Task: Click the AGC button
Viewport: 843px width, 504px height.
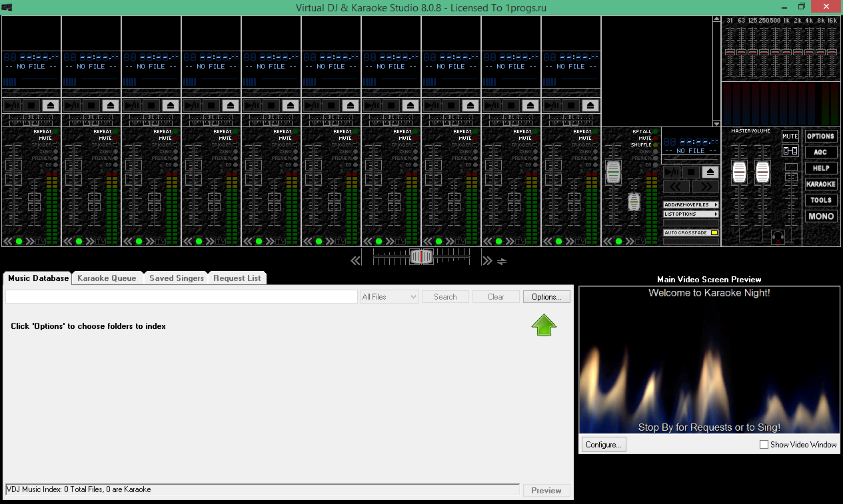Action: point(820,152)
